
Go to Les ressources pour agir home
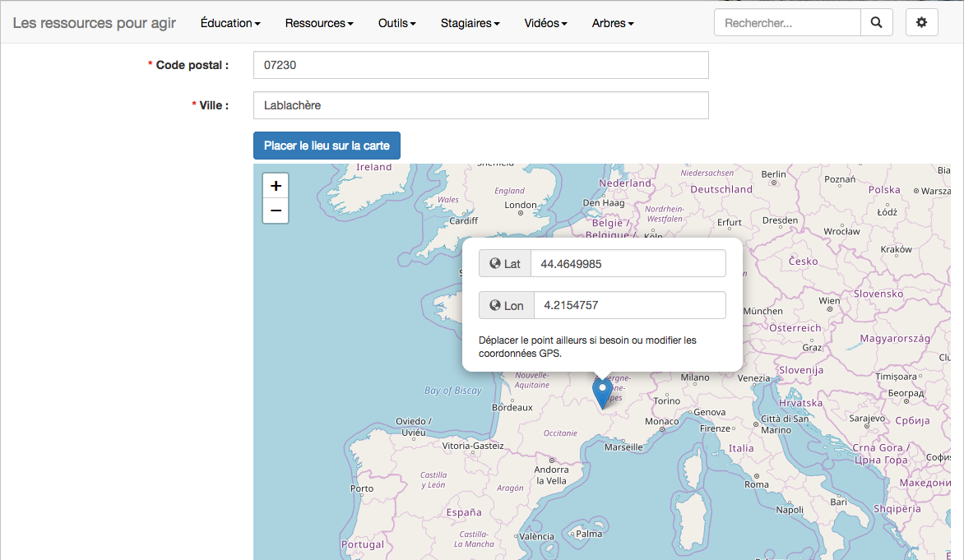pos(94,23)
